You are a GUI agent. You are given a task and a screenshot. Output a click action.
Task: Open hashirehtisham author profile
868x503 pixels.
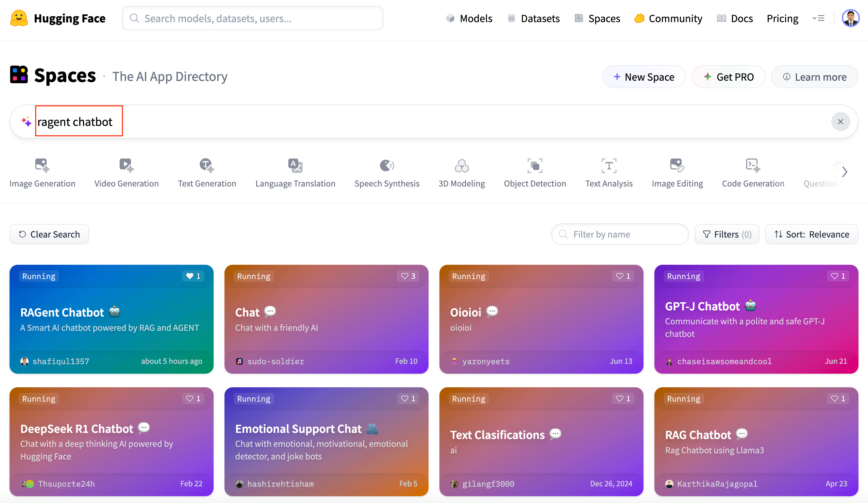point(274,484)
